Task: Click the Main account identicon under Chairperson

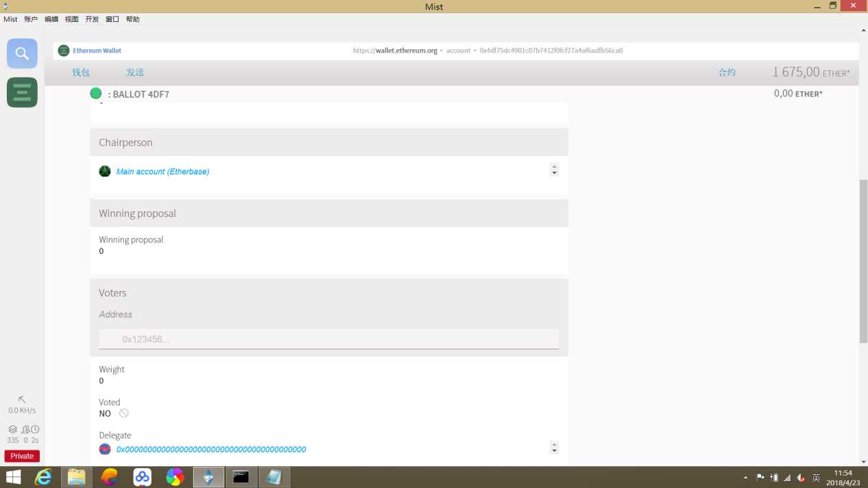Action: pyautogui.click(x=105, y=171)
